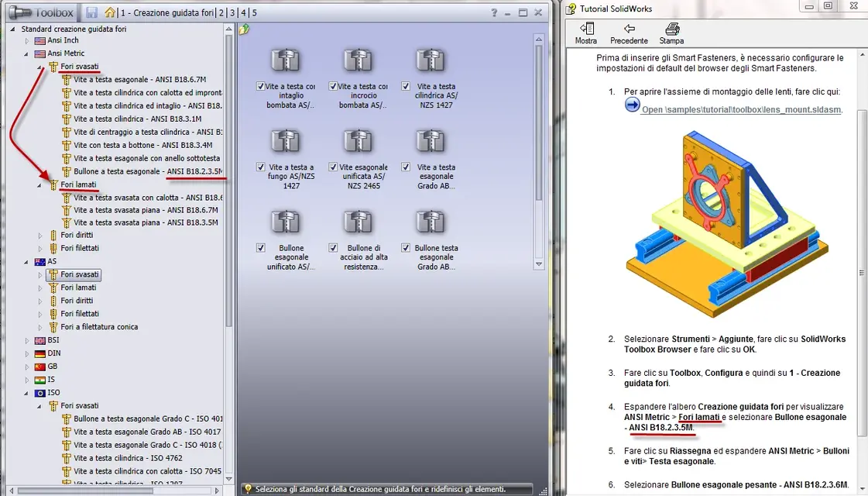Uncheck Bullone testa esagonale Grado AB
Image resolution: width=868 pixels, height=496 pixels.
pos(406,248)
